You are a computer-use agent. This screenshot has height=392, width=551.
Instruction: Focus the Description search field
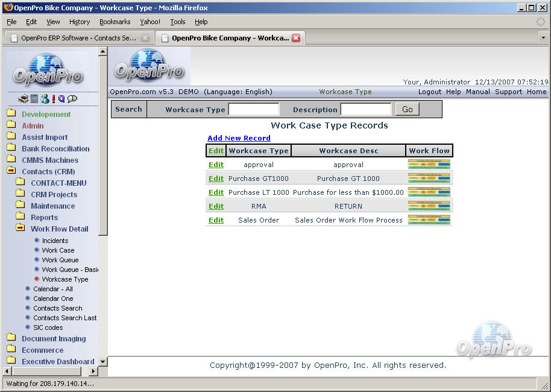coord(366,109)
